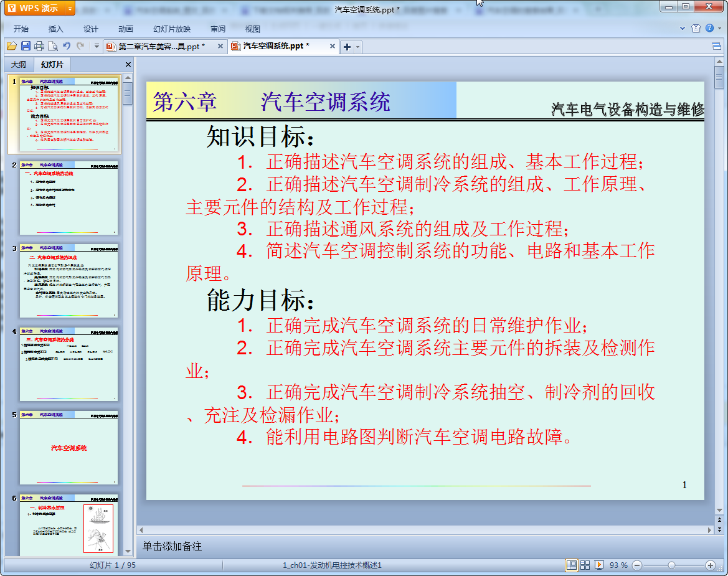Click the main editor scroll-down arrow
This screenshot has height=576, width=728.
click(x=719, y=510)
